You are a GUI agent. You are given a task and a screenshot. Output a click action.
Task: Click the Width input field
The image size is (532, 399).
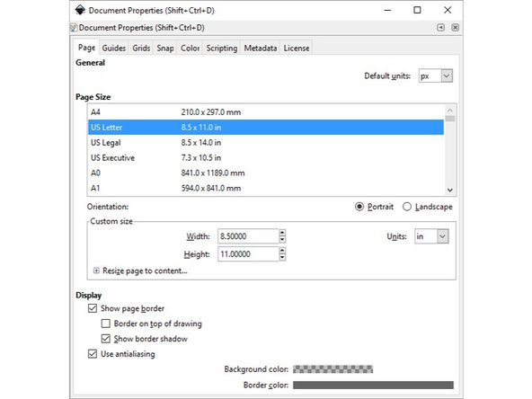(x=248, y=236)
